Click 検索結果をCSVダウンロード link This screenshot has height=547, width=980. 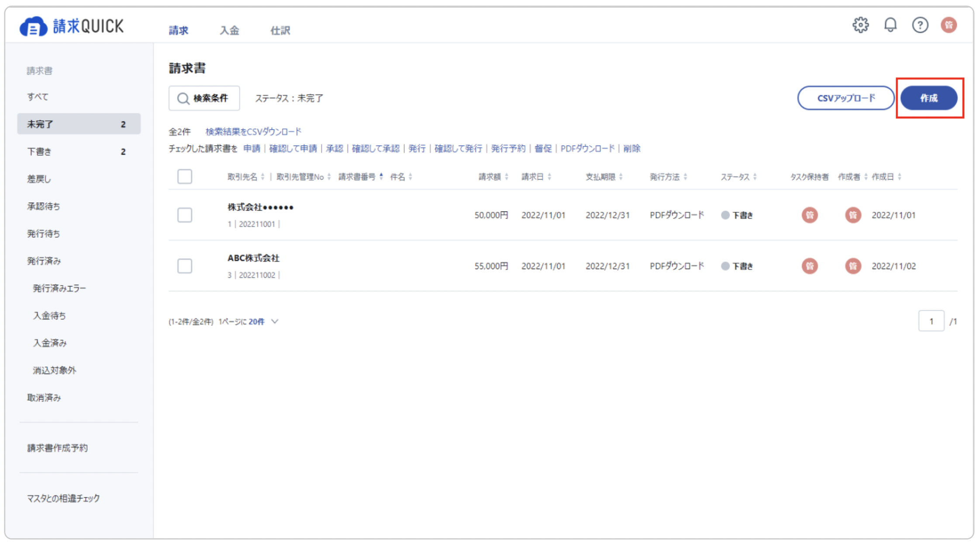point(253,132)
